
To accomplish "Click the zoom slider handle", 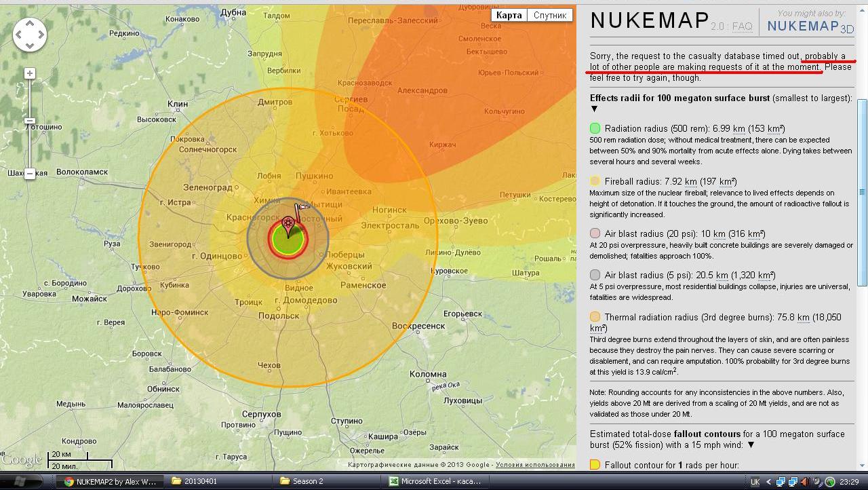I will point(30,121).
